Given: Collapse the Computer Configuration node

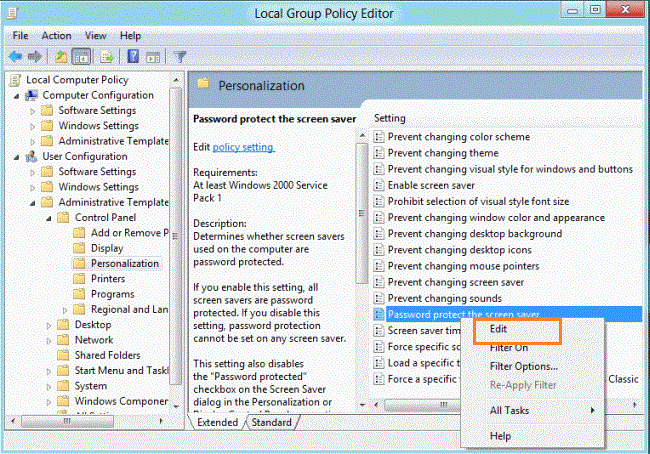Looking at the screenshot, I should [x=17, y=96].
